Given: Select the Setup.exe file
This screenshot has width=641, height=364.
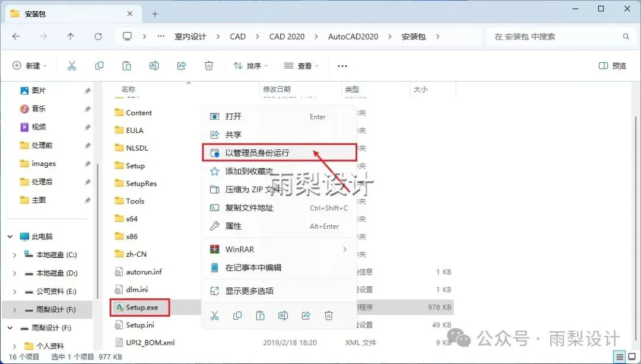Looking at the screenshot, I should pos(140,307).
